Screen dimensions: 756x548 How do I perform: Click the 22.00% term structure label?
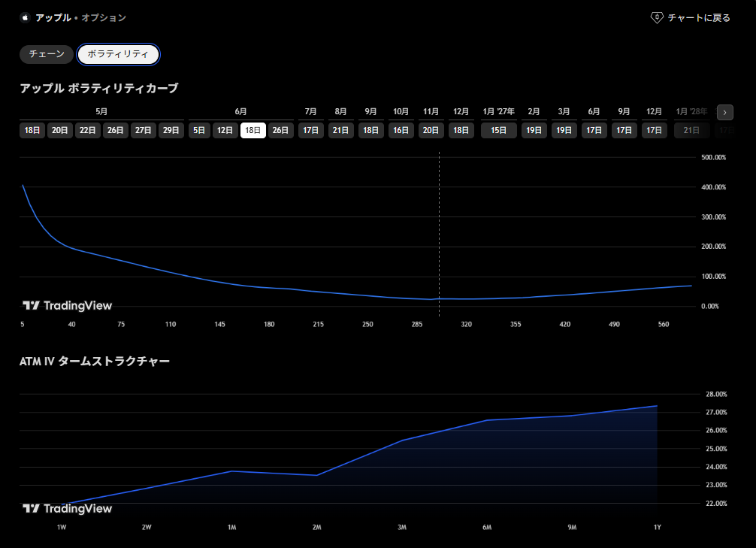coord(716,503)
